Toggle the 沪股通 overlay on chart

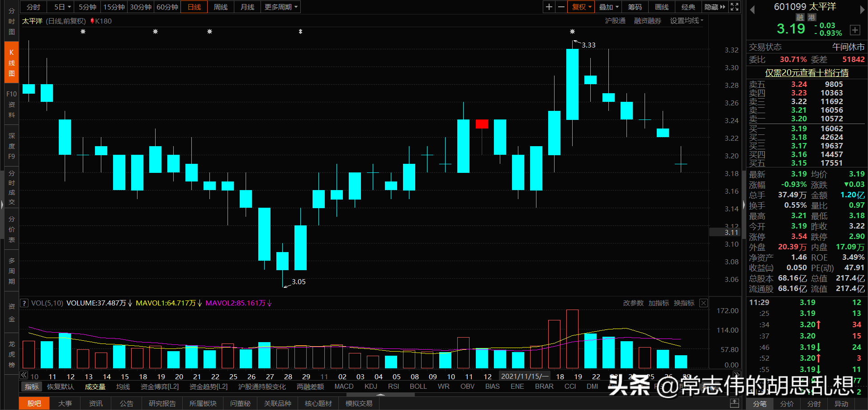click(x=615, y=20)
